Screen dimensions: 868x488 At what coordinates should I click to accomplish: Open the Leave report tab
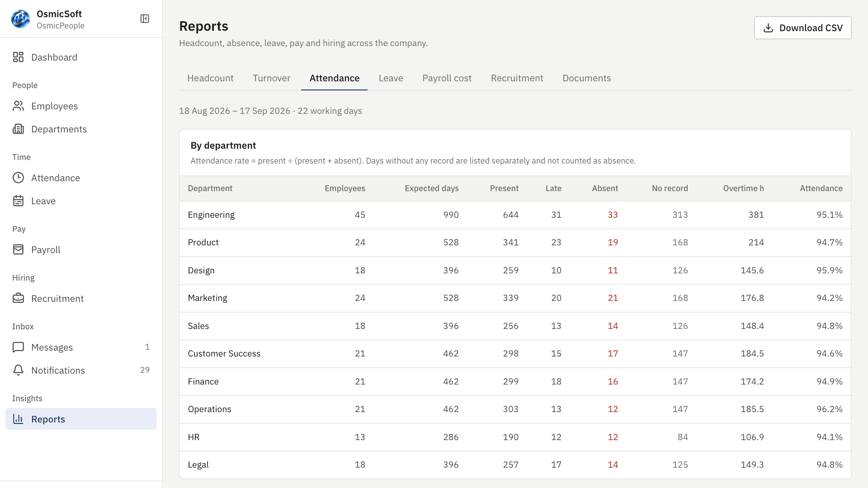391,78
